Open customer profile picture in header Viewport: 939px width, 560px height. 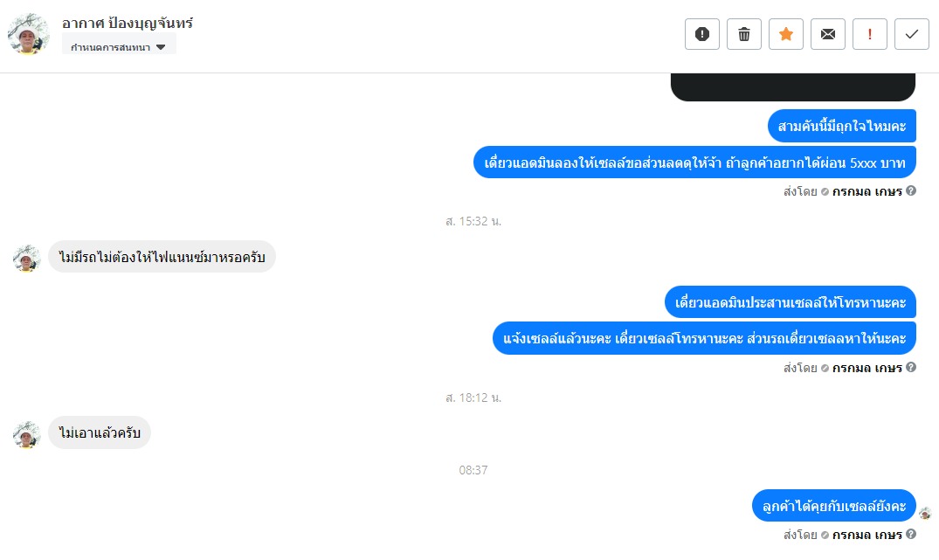tap(28, 34)
